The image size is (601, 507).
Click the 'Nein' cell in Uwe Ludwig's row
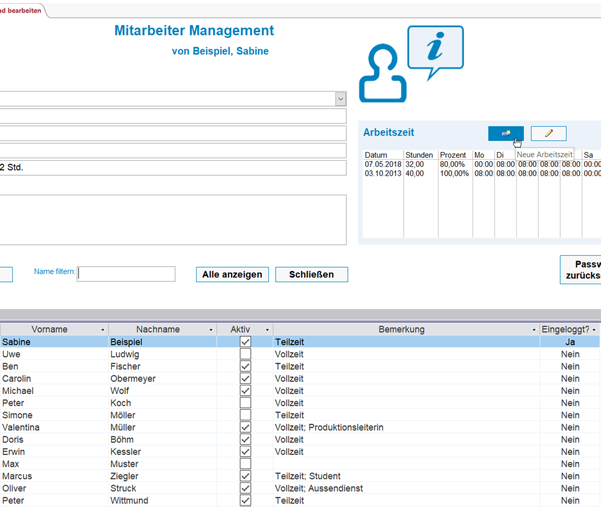click(x=570, y=354)
